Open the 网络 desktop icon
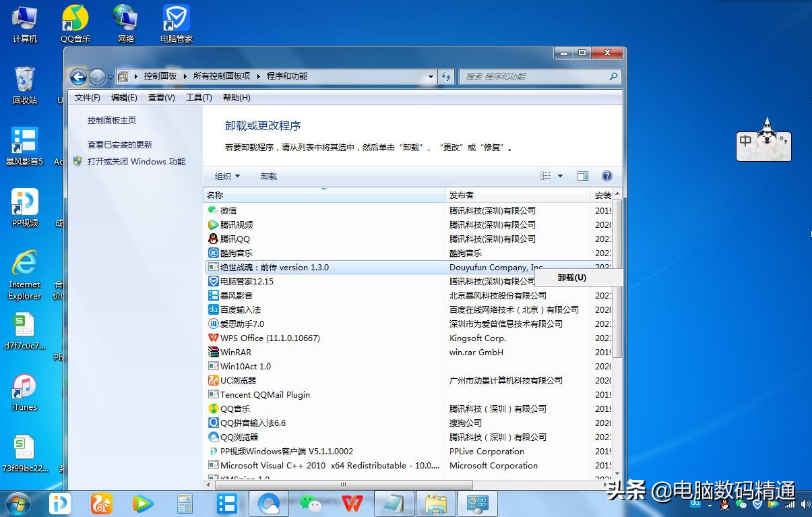Image resolution: width=812 pixels, height=517 pixels. click(126, 24)
